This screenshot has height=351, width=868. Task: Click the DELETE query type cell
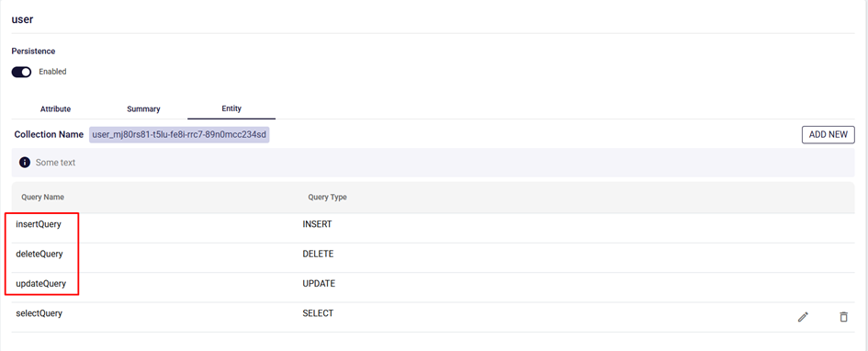click(x=318, y=255)
